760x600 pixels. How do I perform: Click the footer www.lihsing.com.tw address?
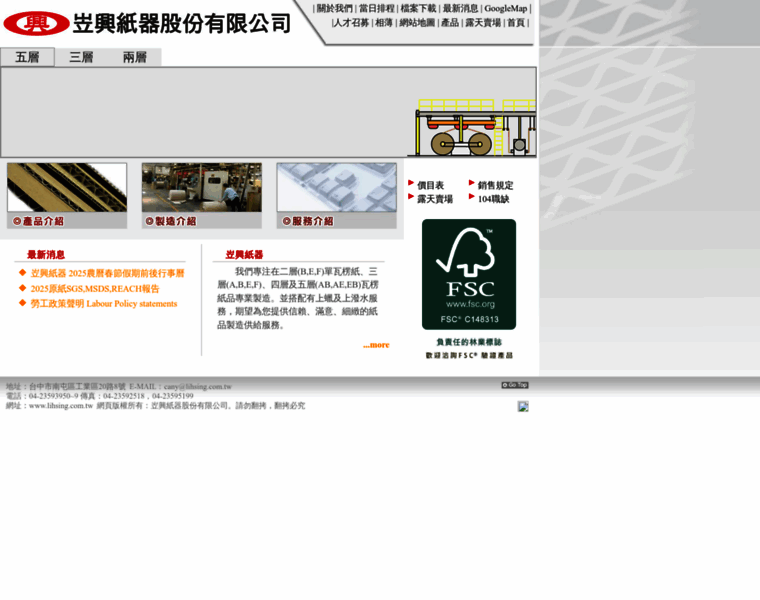pyautogui.click(x=61, y=406)
